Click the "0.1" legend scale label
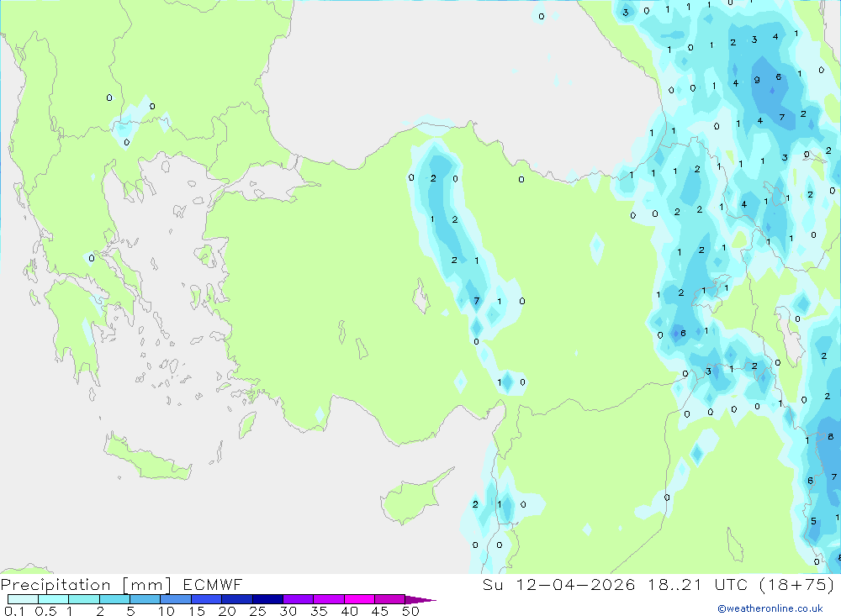This screenshot has width=841, height=616. pyautogui.click(x=14, y=611)
